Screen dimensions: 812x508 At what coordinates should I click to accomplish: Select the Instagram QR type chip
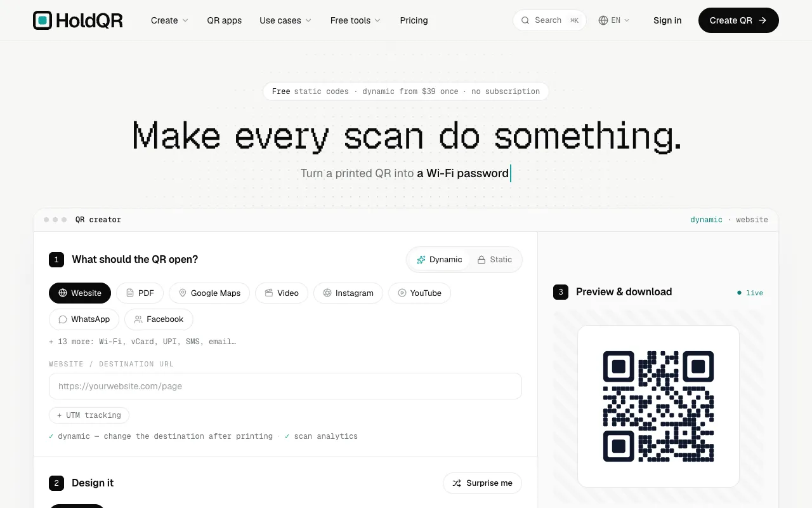pyautogui.click(x=348, y=293)
